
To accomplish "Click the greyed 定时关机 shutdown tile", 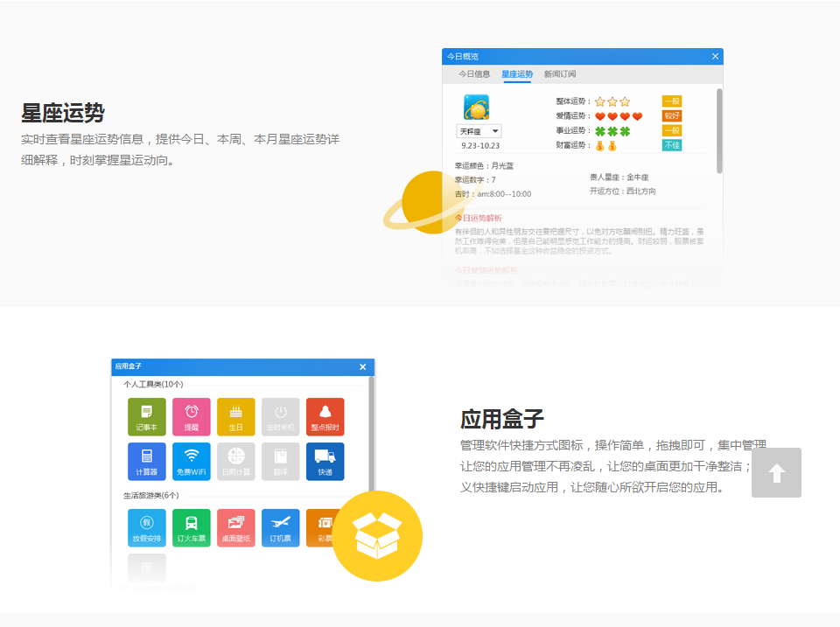I will pos(280,416).
